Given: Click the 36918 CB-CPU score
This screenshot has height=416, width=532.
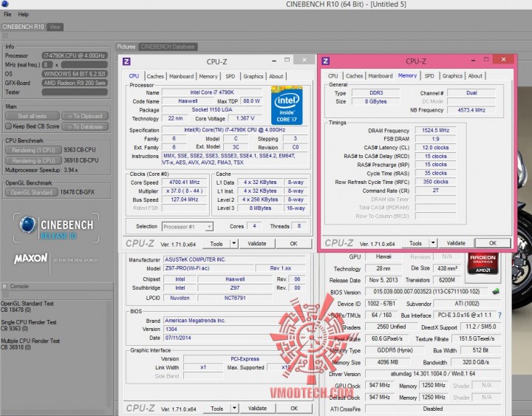Looking at the screenshot, I should pyautogui.click(x=81, y=160).
